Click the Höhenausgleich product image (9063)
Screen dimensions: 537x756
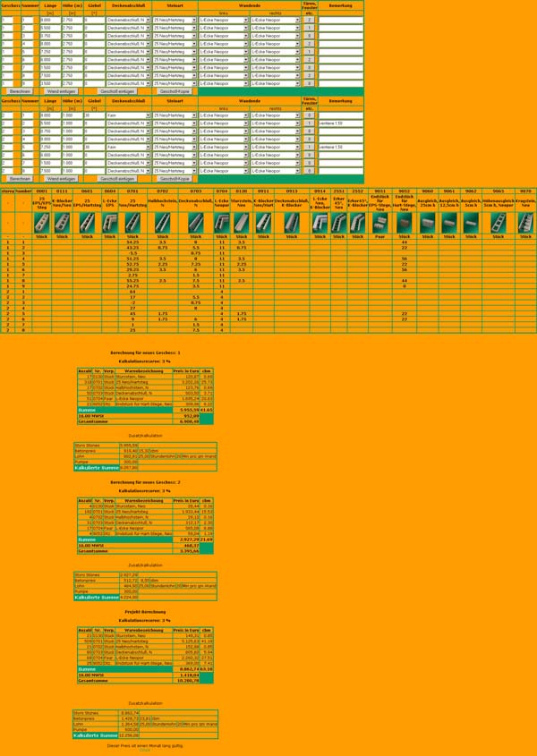click(498, 223)
